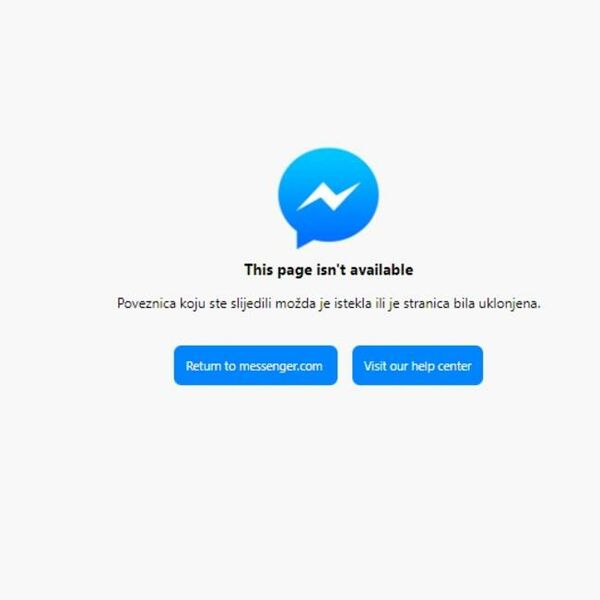Click the Croatian expired link message text
Image resolution: width=600 pixels, height=600 pixels.
tap(329, 304)
